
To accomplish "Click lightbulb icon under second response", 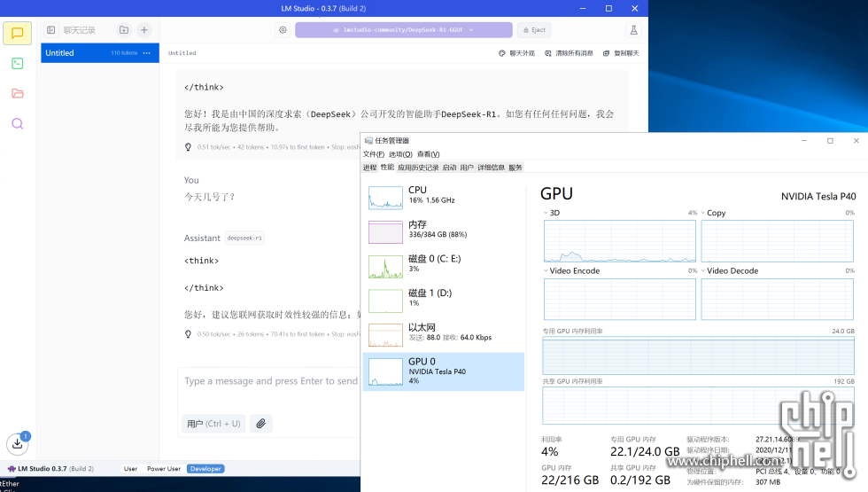I will click(x=188, y=334).
